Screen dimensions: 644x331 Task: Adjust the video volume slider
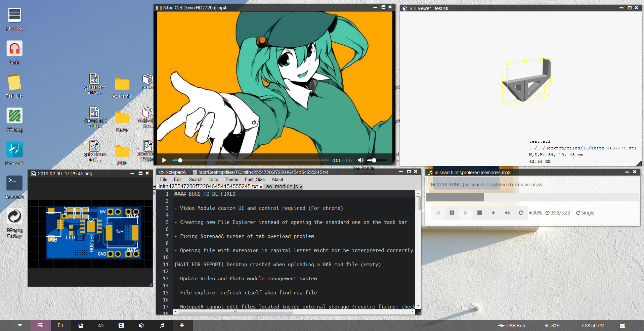click(377, 160)
